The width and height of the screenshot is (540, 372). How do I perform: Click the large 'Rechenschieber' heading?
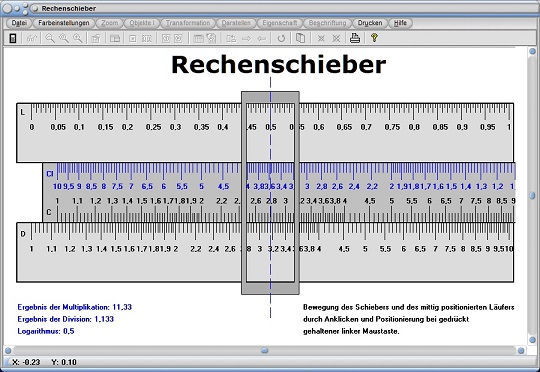tap(279, 64)
